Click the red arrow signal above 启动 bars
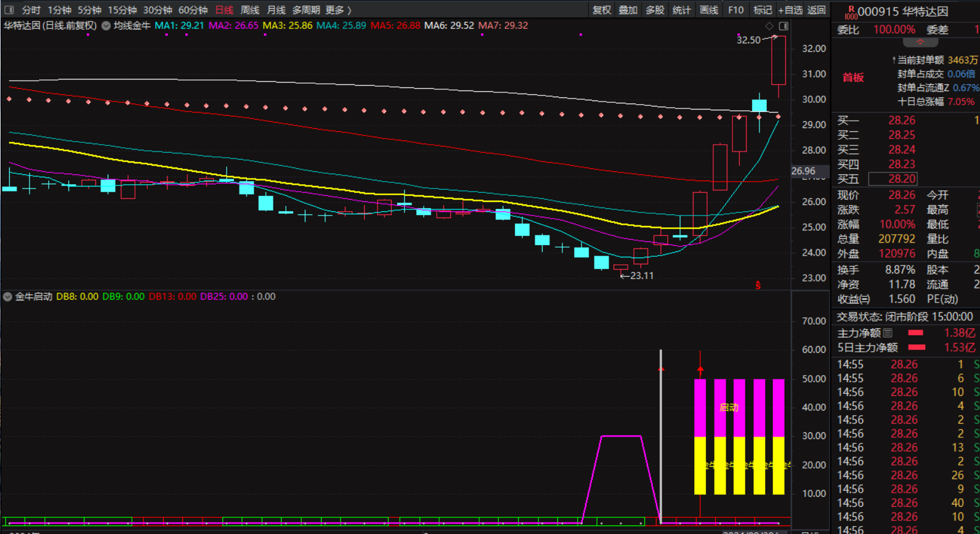The image size is (980, 534). pyautogui.click(x=700, y=368)
